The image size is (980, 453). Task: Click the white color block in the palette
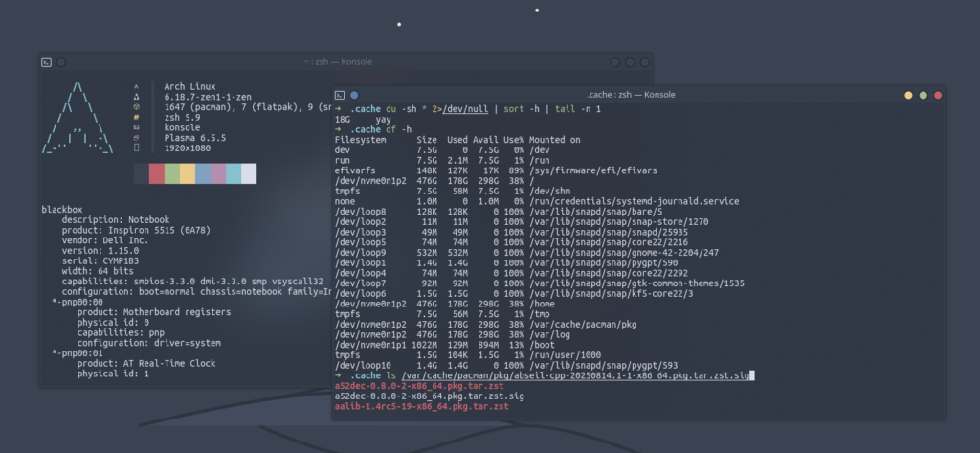pos(249,173)
